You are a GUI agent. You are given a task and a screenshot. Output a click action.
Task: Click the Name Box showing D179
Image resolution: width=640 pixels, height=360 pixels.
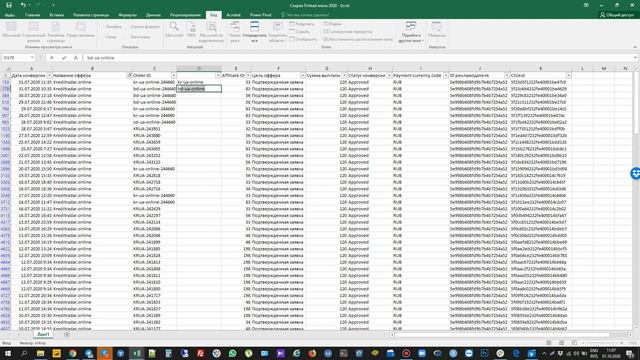pos(16,58)
